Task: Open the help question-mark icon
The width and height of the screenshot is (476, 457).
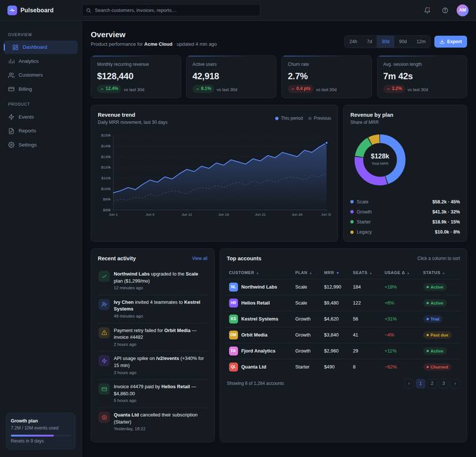Action: (445, 10)
